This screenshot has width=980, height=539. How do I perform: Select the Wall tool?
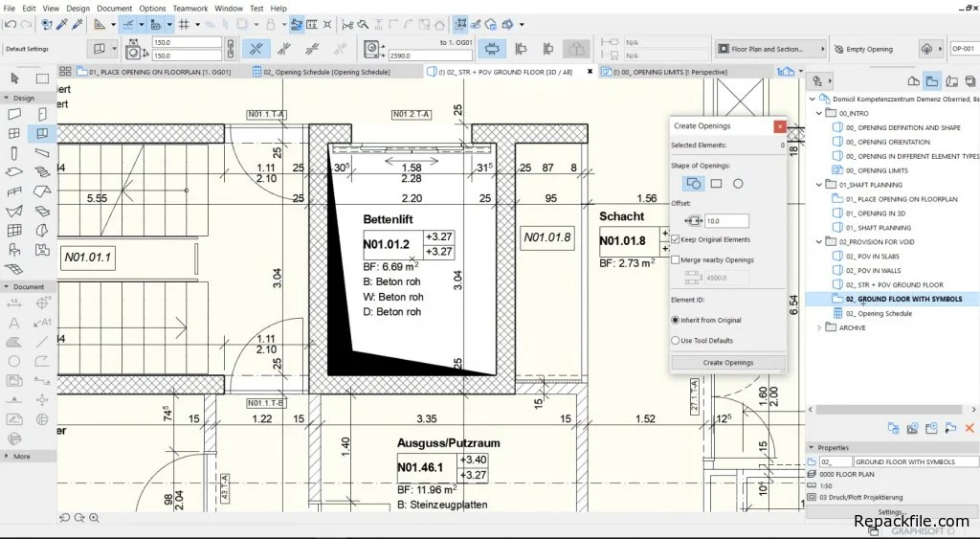(14, 114)
